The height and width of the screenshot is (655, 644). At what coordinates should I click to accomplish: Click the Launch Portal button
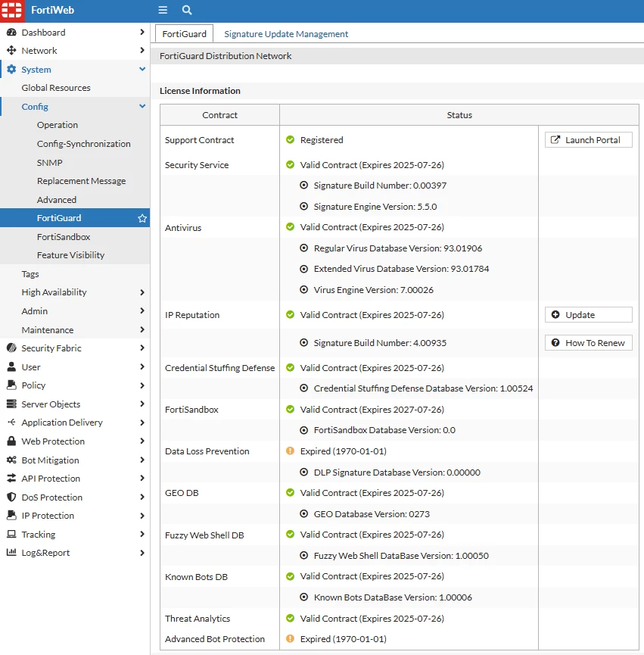pos(589,139)
